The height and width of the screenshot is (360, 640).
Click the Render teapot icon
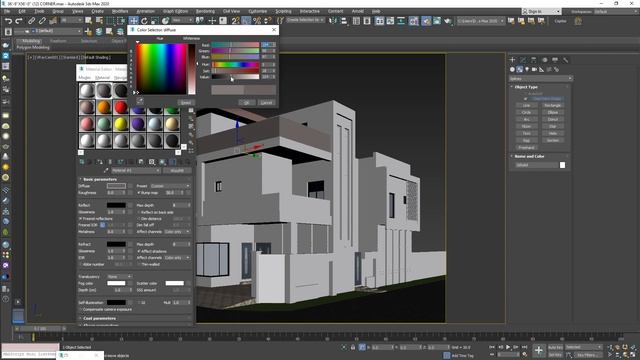[448, 20]
